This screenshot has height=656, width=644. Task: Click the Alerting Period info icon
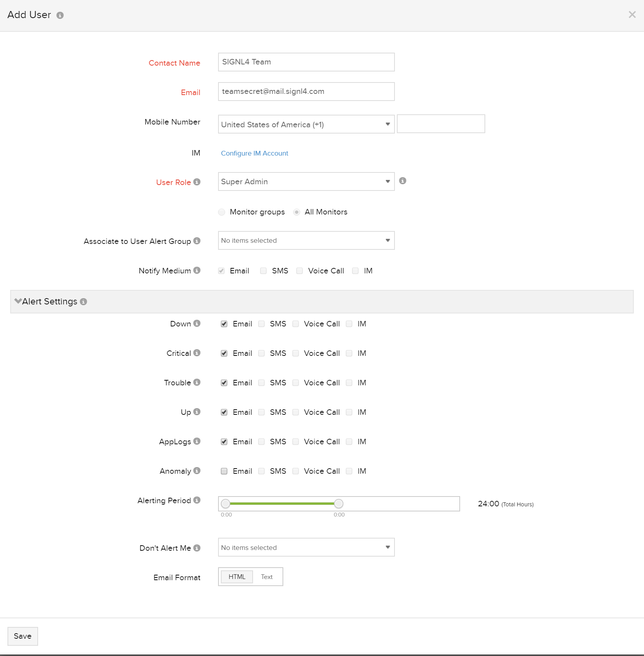(197, 500)
